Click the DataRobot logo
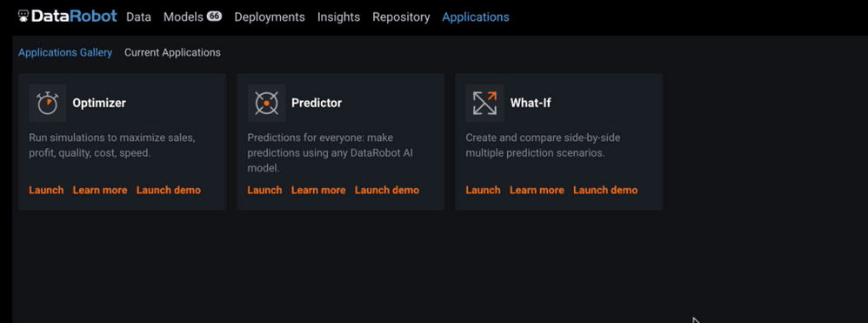 pos(67,16)
